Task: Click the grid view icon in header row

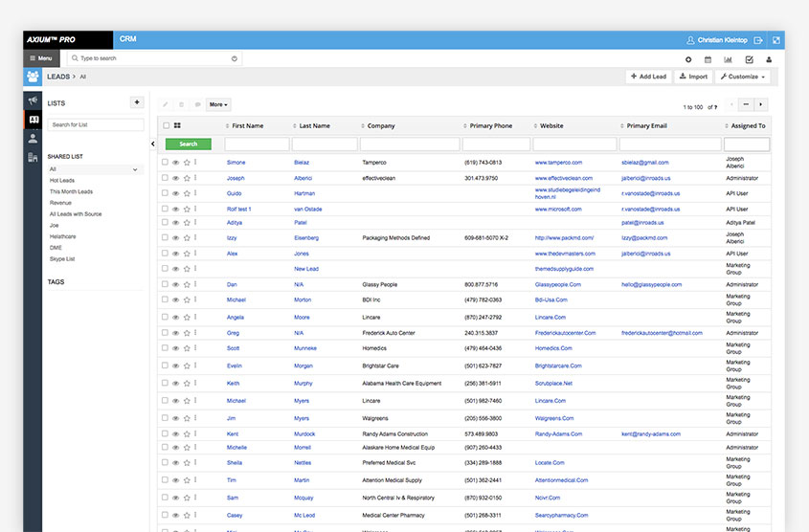Action: pos(177,125)
